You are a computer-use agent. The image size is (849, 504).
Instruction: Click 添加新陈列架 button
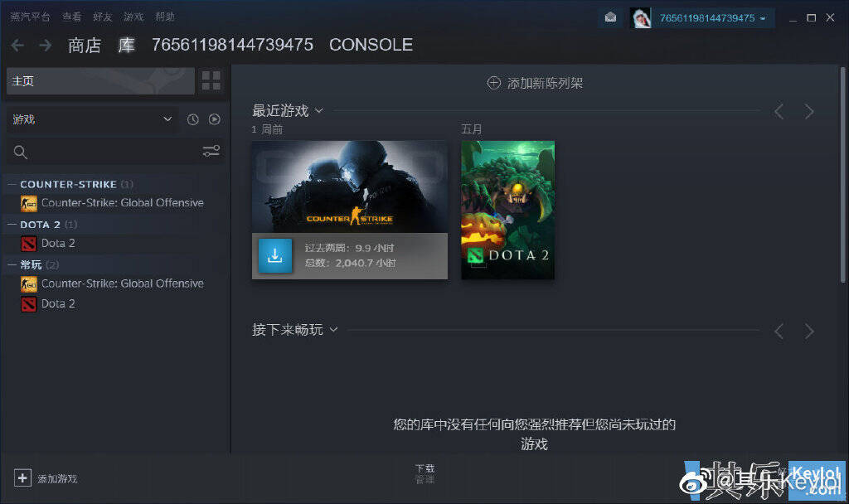[x=536, y=83]
